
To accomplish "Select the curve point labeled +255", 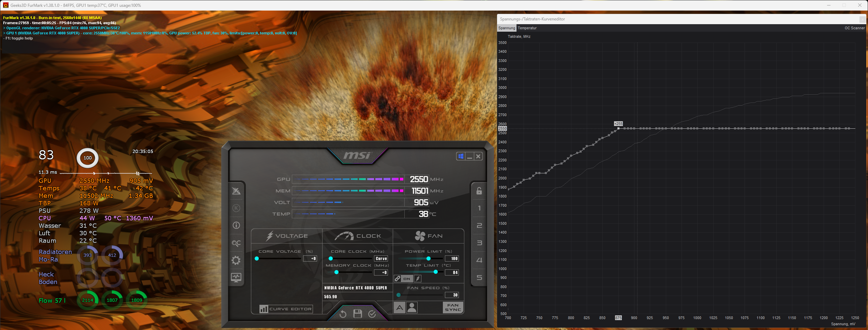I will 618,128.
